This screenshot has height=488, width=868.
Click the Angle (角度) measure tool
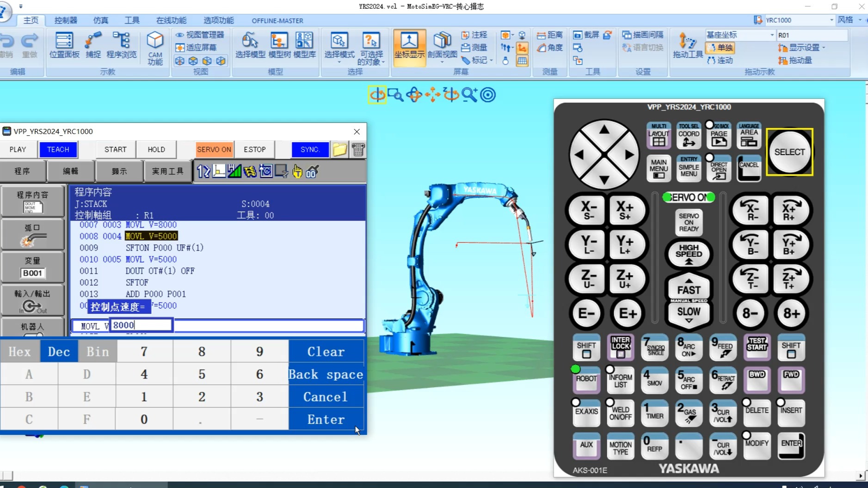point(550,48)
